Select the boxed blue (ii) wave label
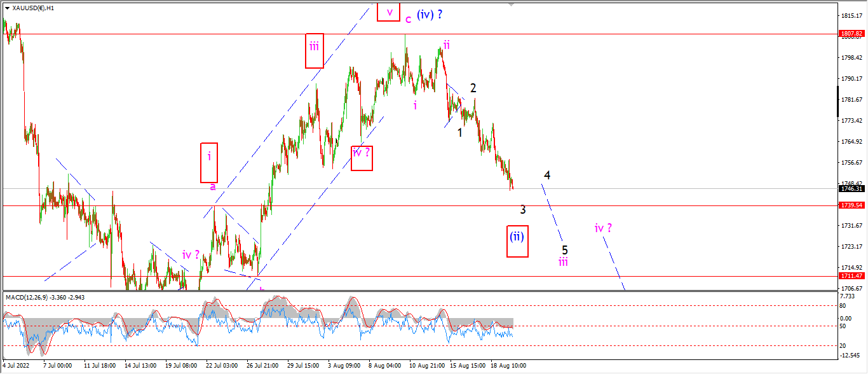Viewport: 868px width, 374px height. (x=517, y=241)
